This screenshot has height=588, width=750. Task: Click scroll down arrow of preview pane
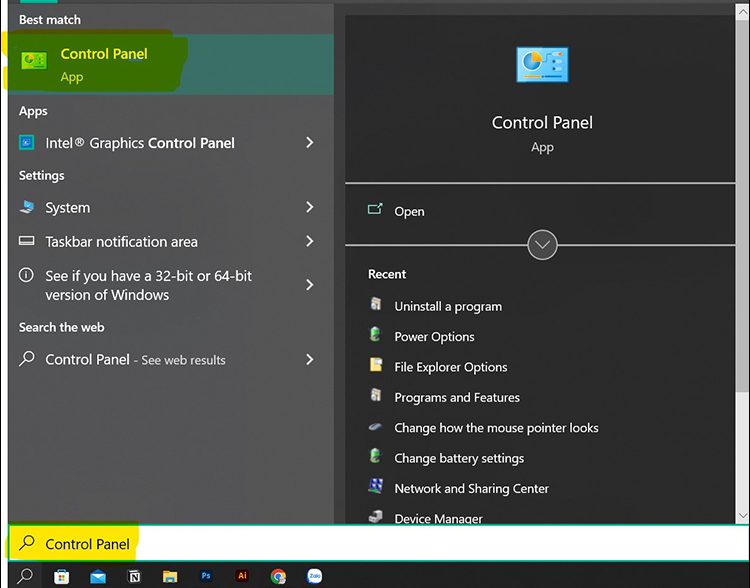coord(742,516)
